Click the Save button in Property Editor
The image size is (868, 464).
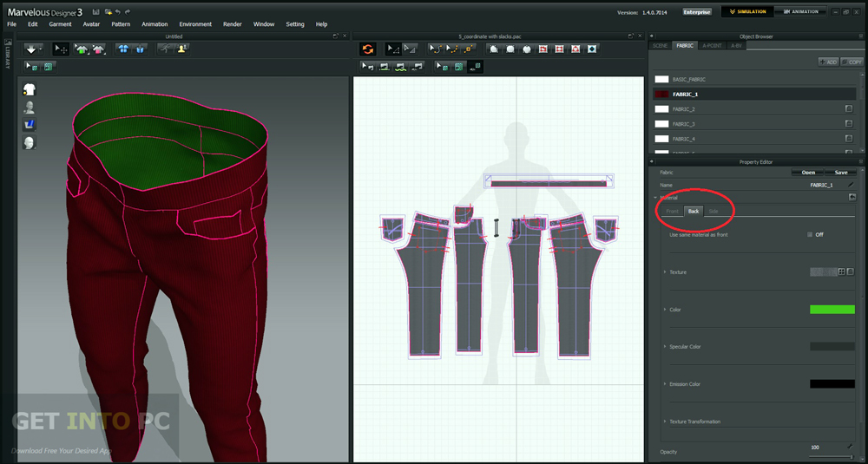pos(840,172)
